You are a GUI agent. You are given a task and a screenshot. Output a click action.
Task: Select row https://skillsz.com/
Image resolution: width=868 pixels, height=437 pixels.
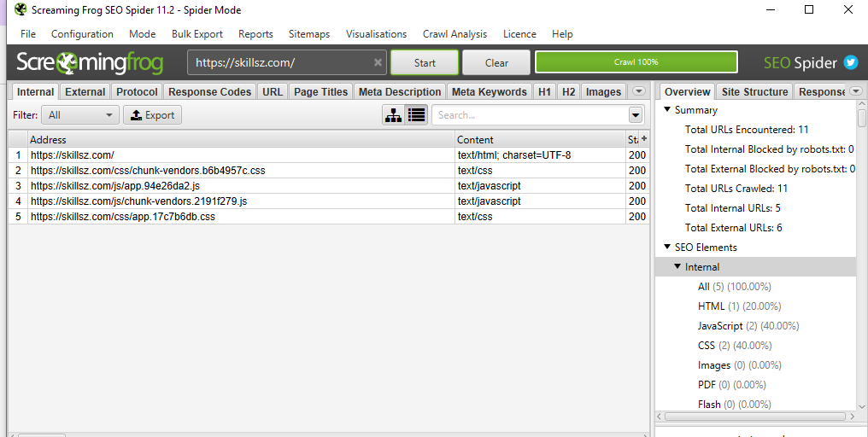click(x=328, y=154)
